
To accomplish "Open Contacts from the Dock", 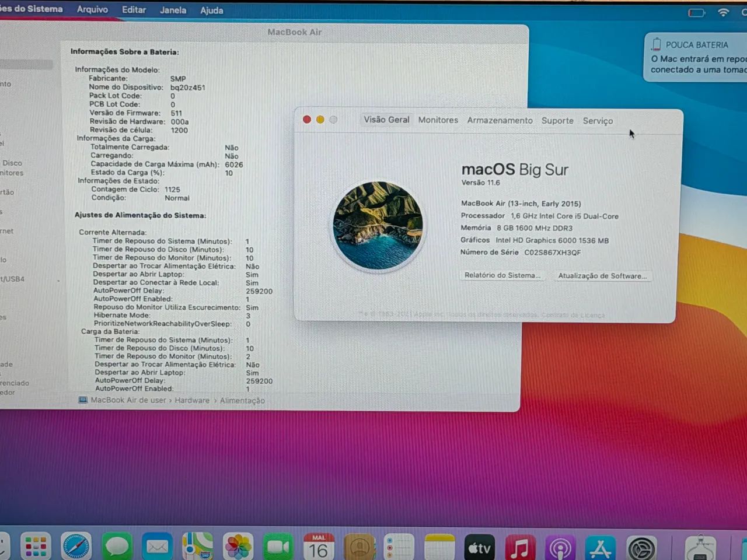I will [x=359, y=547].
